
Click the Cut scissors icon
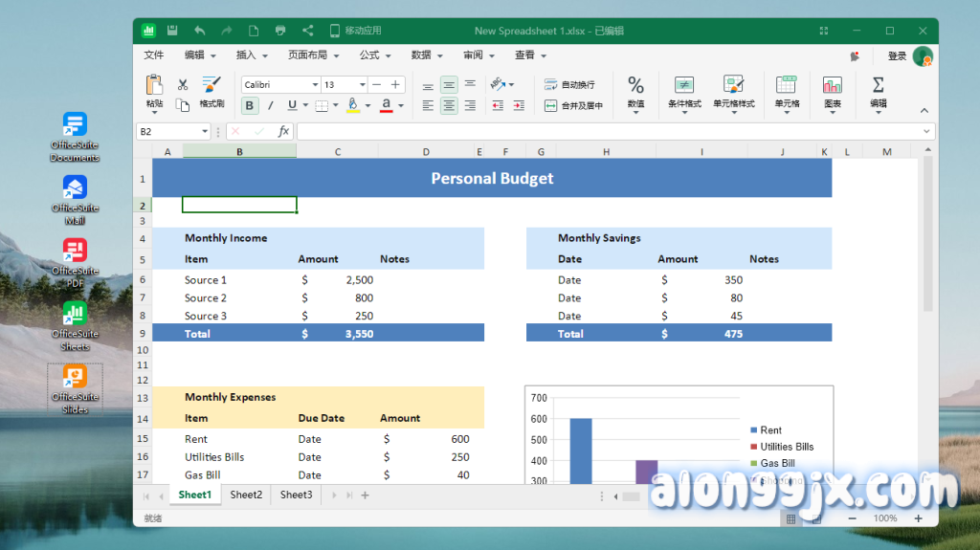coord(183,85)
